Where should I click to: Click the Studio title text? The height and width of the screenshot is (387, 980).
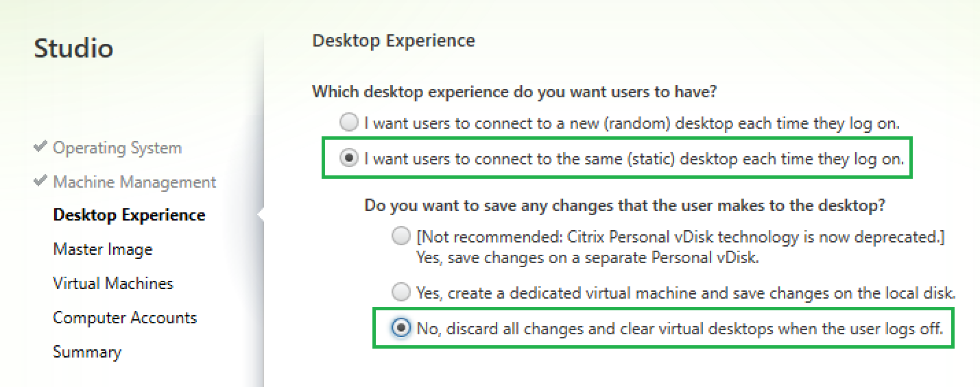point(73,49)
